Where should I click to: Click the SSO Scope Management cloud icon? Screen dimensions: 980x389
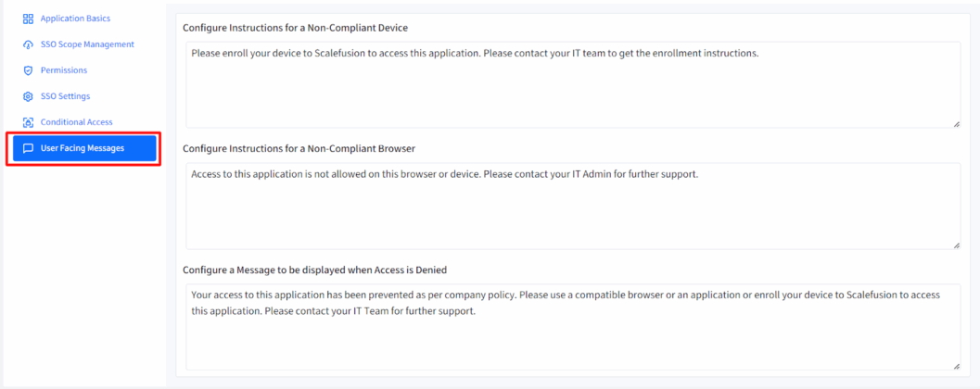click(x=28, y=44)
